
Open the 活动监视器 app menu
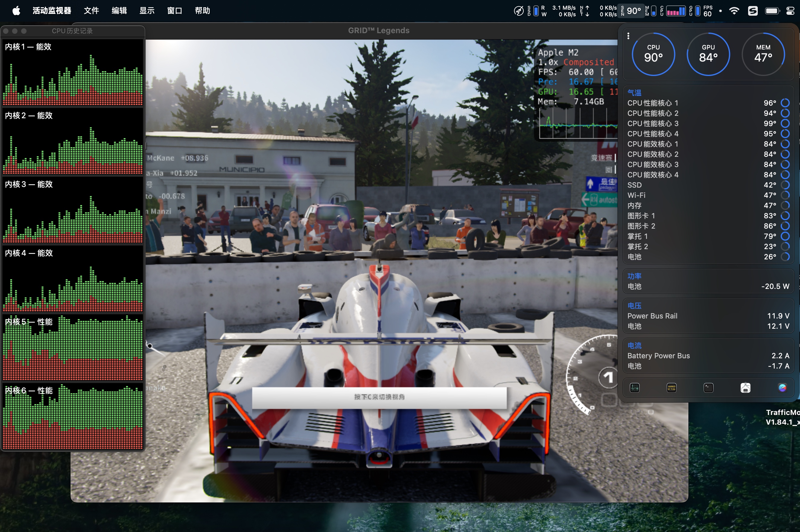[x=52, y=11]
